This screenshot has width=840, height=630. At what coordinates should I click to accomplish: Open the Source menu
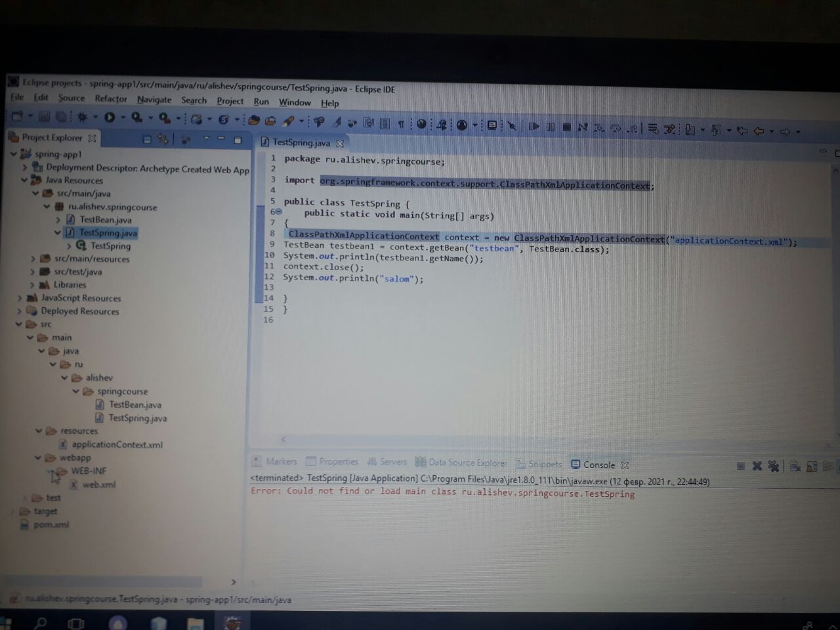pyautogui.click(x=72, y=98)
